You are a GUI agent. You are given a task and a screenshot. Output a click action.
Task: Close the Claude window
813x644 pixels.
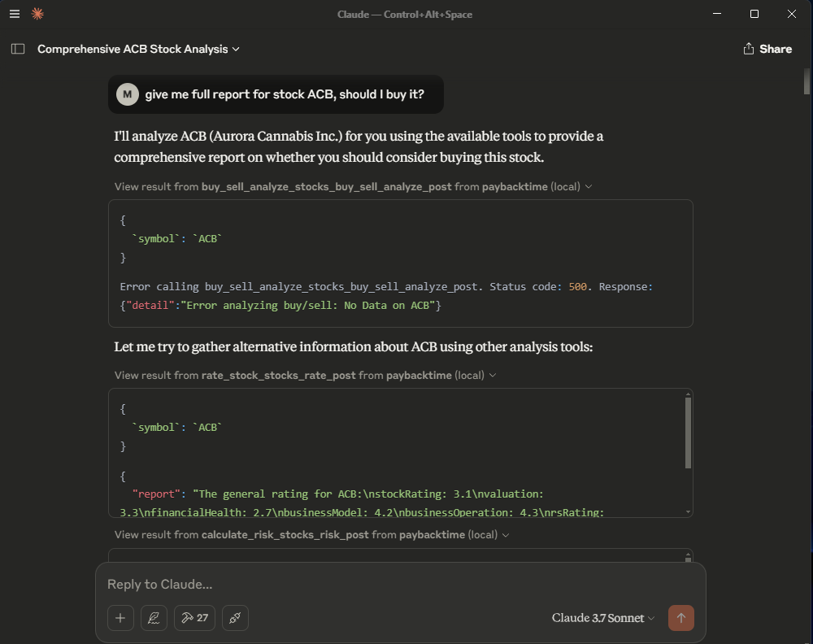[x=792, y=14]
